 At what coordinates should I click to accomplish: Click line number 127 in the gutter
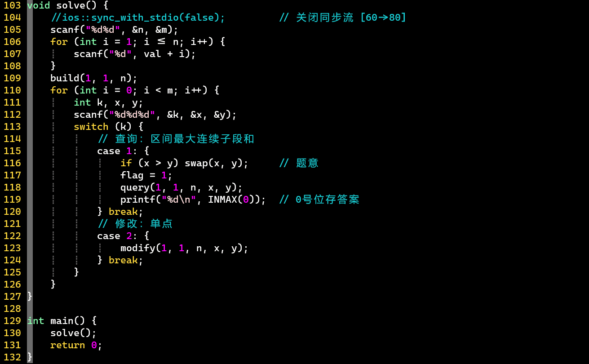(x=12, y=297)
